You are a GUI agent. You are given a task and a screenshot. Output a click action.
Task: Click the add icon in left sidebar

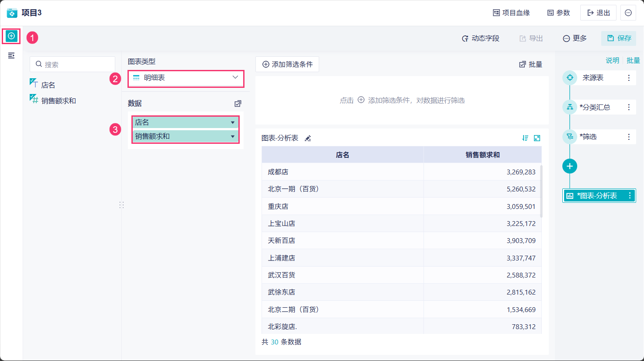[x=11, y=36]
